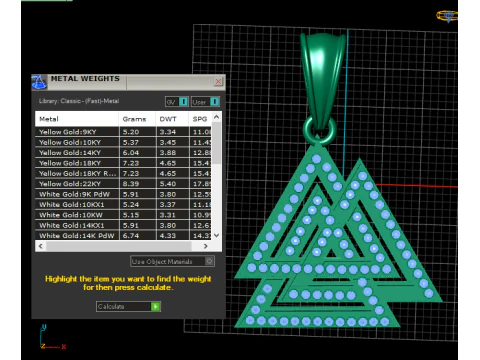Sort by the SPG column header
Image resolution: width=480 pixels, height=360 pixels.
click(200, 119)
